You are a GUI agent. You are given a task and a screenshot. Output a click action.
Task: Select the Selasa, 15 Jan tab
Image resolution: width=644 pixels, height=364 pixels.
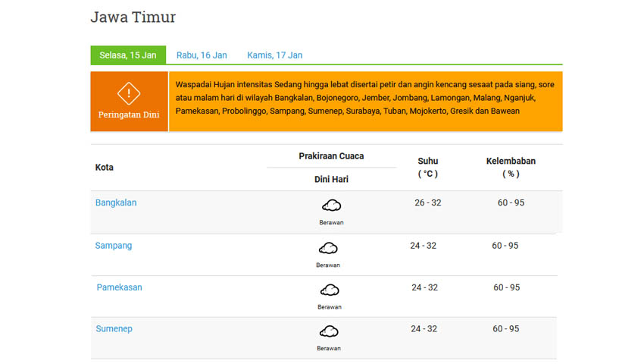(x=128, y=55)
